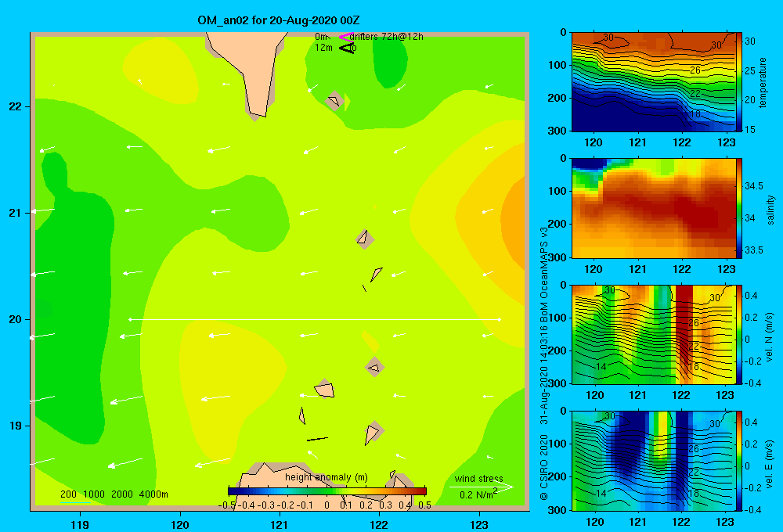Viewport: 783px width, 532px height.
Task: Click the 'drifters 72h@12h' legend text
Action: [386, 37]
